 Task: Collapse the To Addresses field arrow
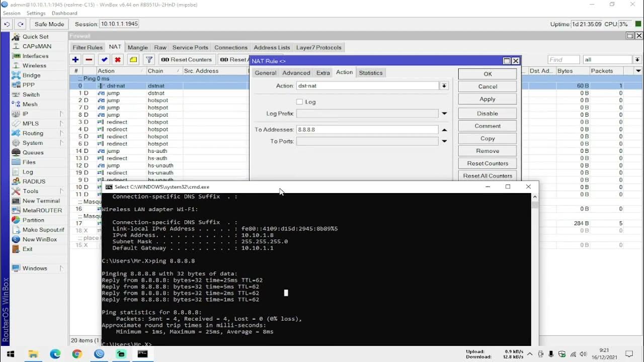pyautogui.click(x=444, y=130)
